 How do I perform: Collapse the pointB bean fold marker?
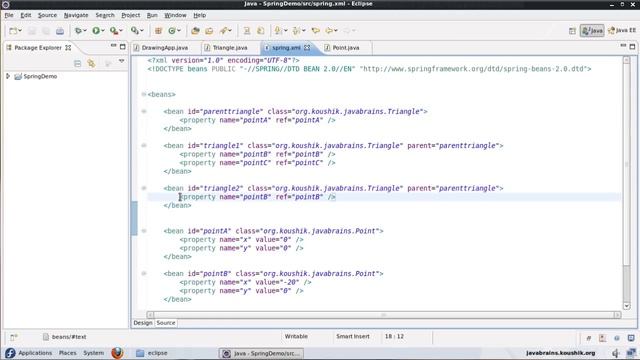tap(144, 273)
